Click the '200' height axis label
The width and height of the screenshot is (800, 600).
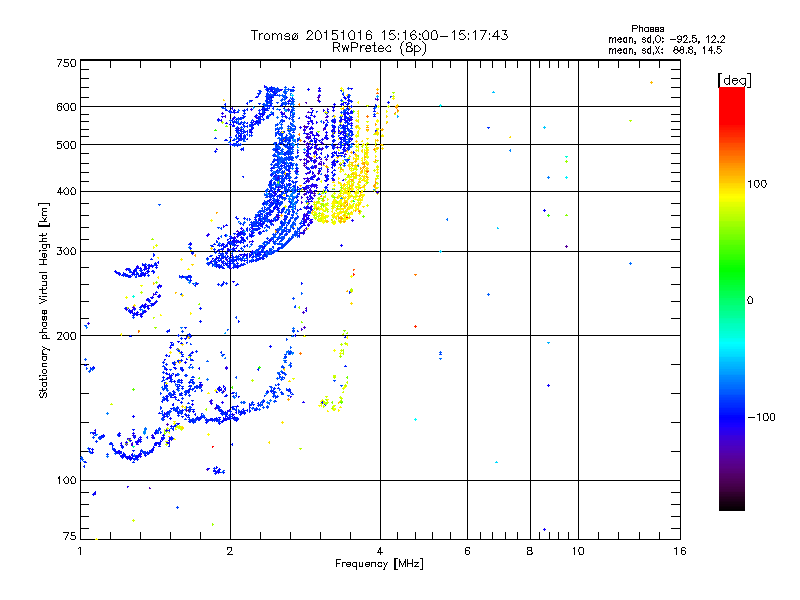pos(66,336)
